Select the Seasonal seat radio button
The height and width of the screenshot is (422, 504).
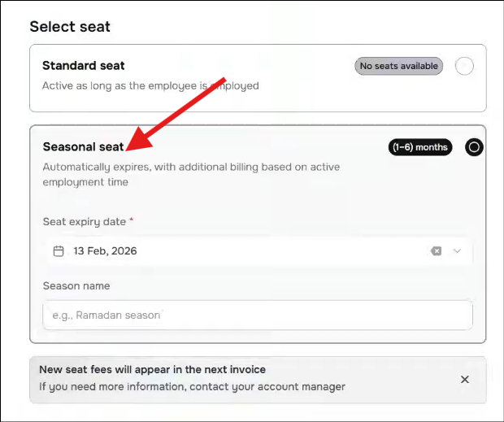pyautogui.click(x=474, y=147)
